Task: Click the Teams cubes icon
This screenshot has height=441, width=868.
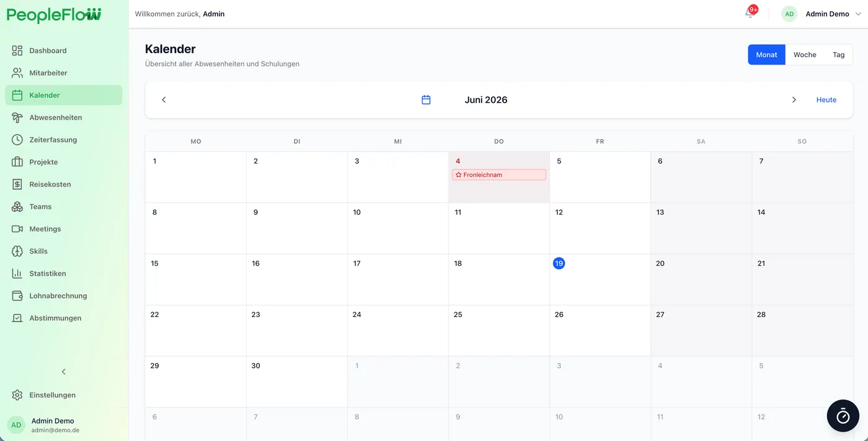Action: tap(17, 207)
